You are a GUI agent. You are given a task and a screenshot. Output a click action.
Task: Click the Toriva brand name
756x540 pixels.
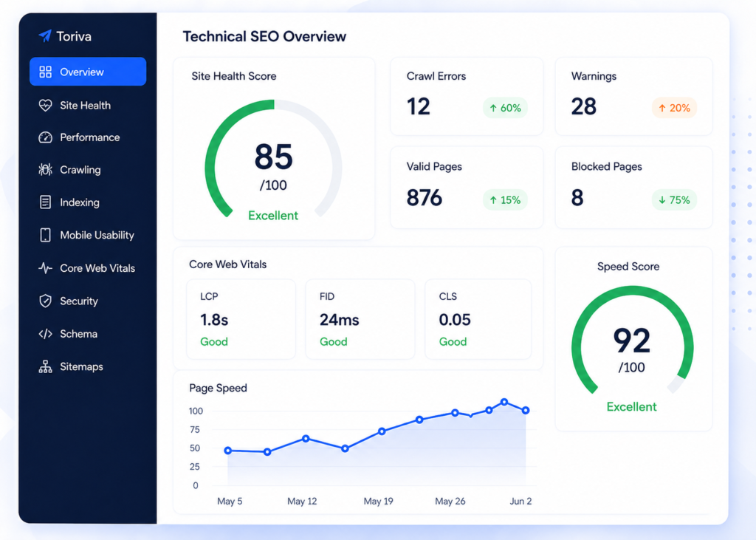pos(74,36)
